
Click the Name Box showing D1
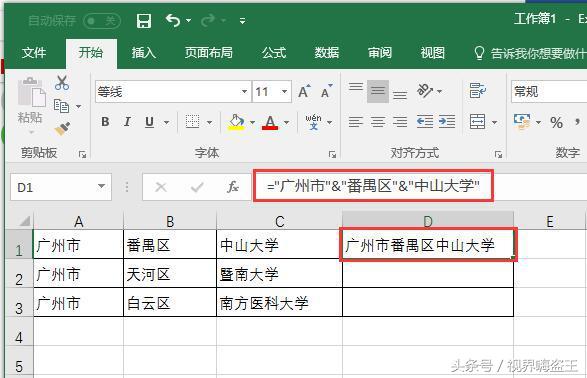click(61, 187)
